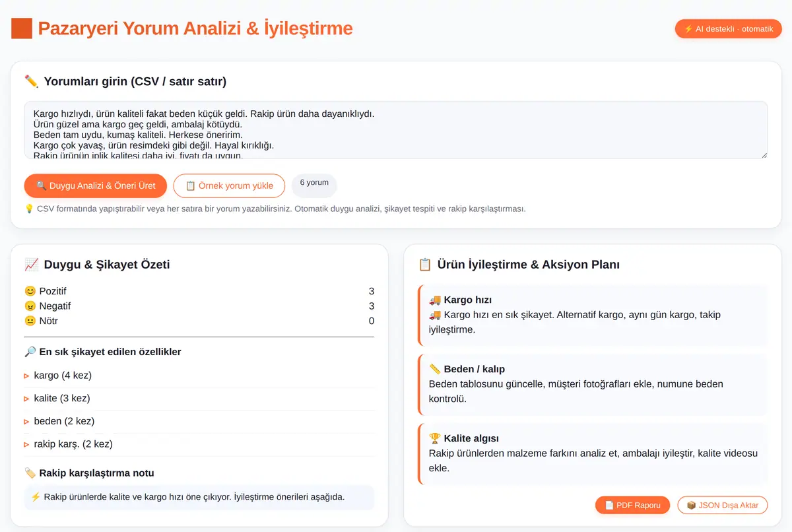Focus the reviews text area
This screenshot has width=792, height=532.
(x=396, y=130)
